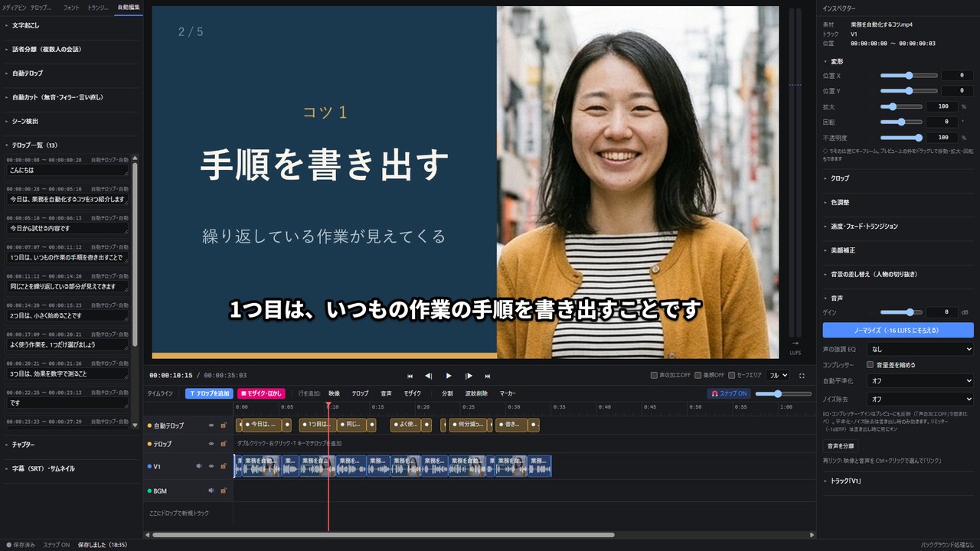The width and height of the screenshot is (980, 551).
Task: Expand the シーン検出 section
Action: tap(71, 121)
